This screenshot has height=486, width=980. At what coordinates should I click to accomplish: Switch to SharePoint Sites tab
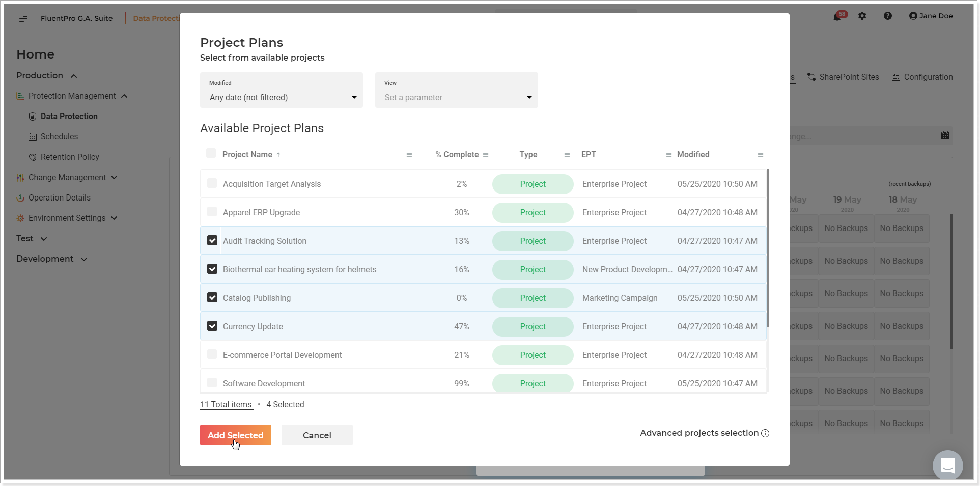[x=843, y=77]
